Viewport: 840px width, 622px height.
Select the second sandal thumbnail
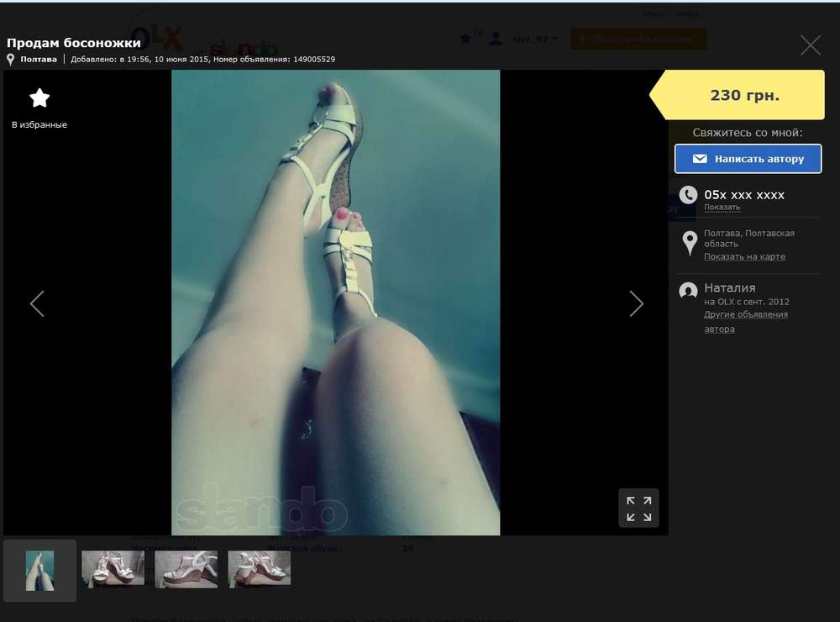click(x=113, y=569)
